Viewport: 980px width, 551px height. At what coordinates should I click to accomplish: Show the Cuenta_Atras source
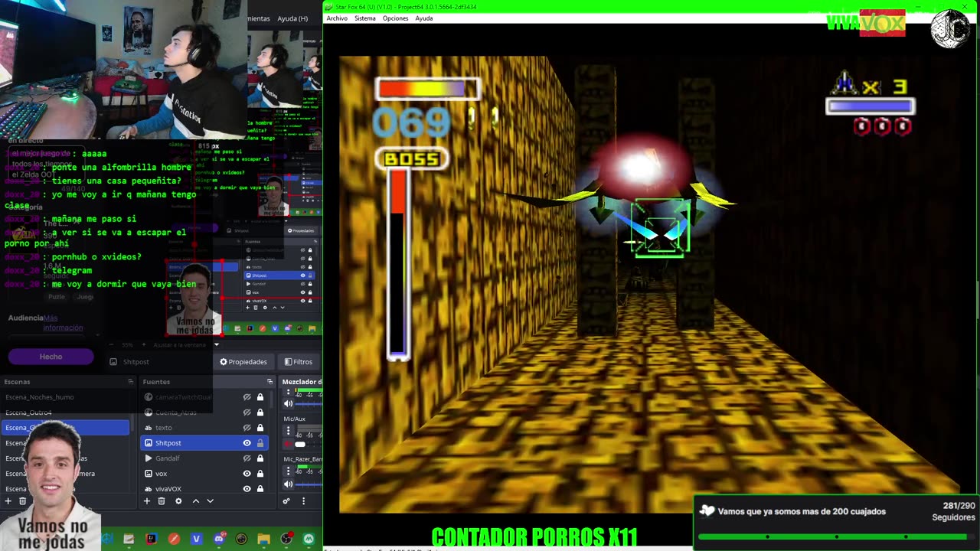pos(247,412)
